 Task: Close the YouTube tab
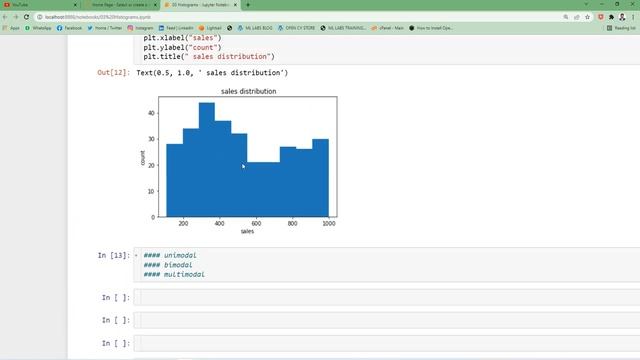tap(75, 5)
